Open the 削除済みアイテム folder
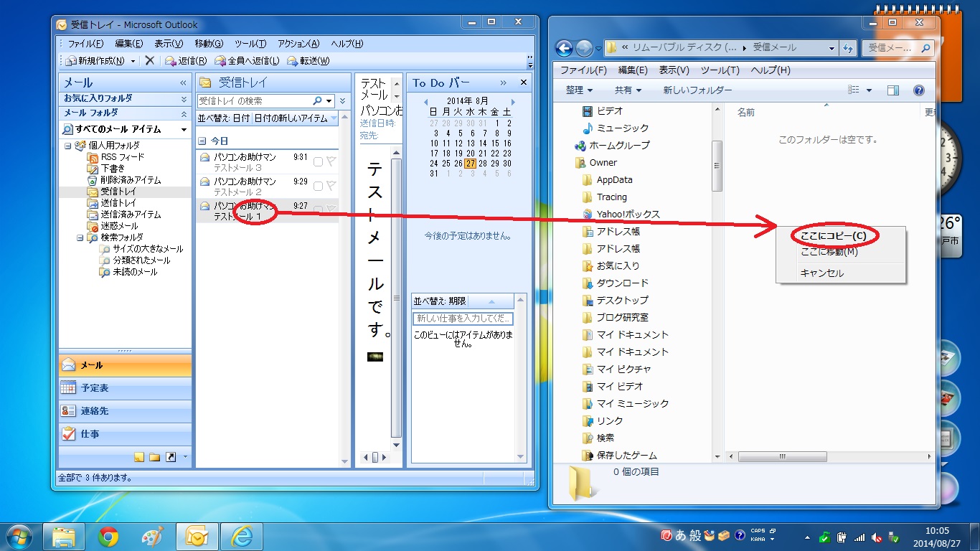Image resolution: width=980 pixels, height=551 pixels. [123, 180]
